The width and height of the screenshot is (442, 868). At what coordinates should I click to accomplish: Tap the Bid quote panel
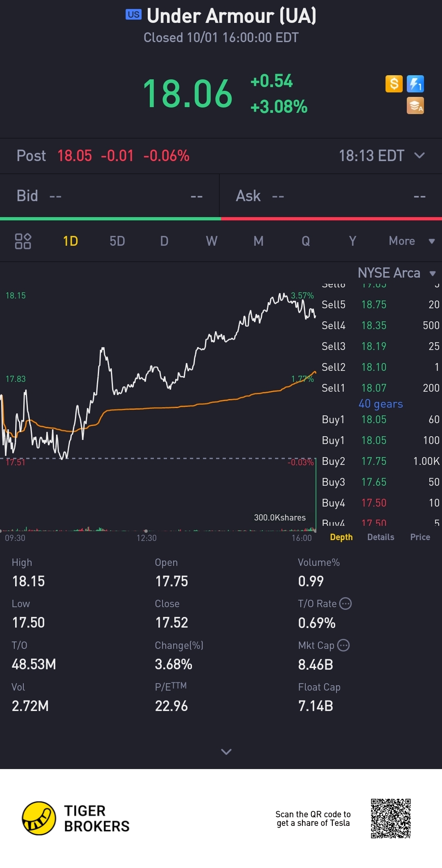point(110,196)
